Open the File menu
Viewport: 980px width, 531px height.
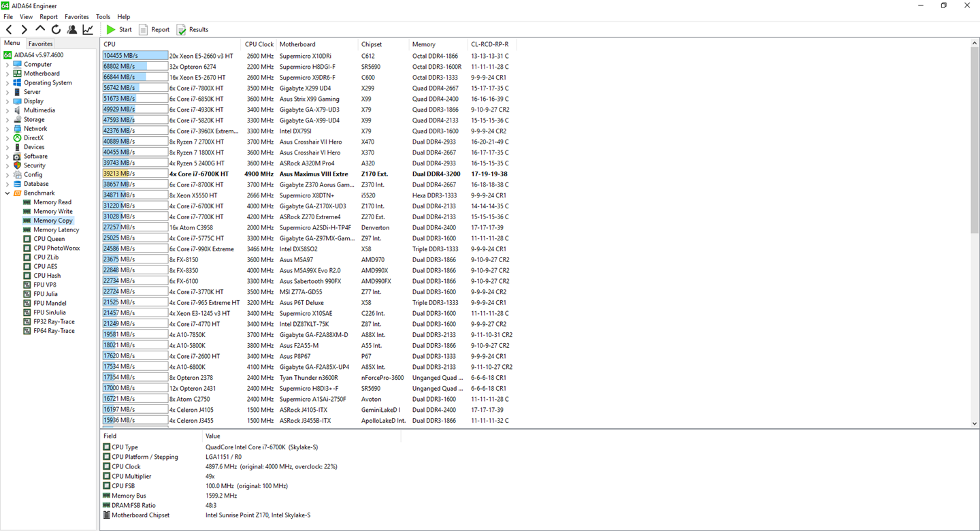[8, 16]
